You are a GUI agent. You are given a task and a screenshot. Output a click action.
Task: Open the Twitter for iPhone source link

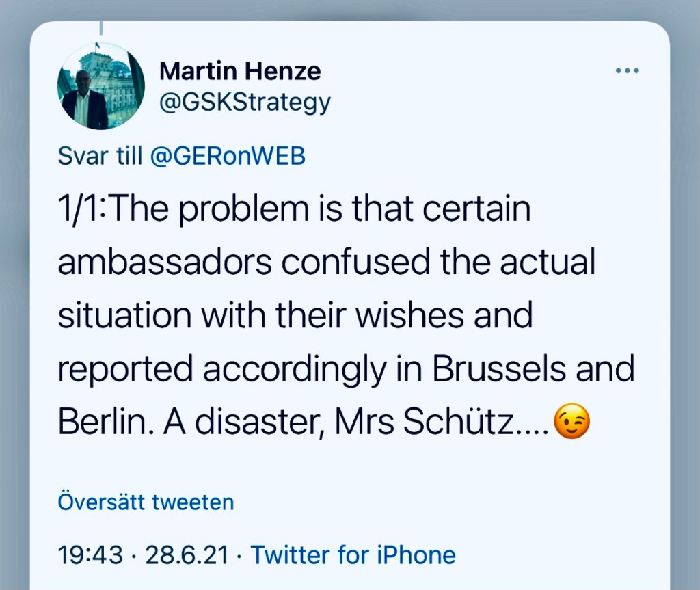click(x=353, y=554)
